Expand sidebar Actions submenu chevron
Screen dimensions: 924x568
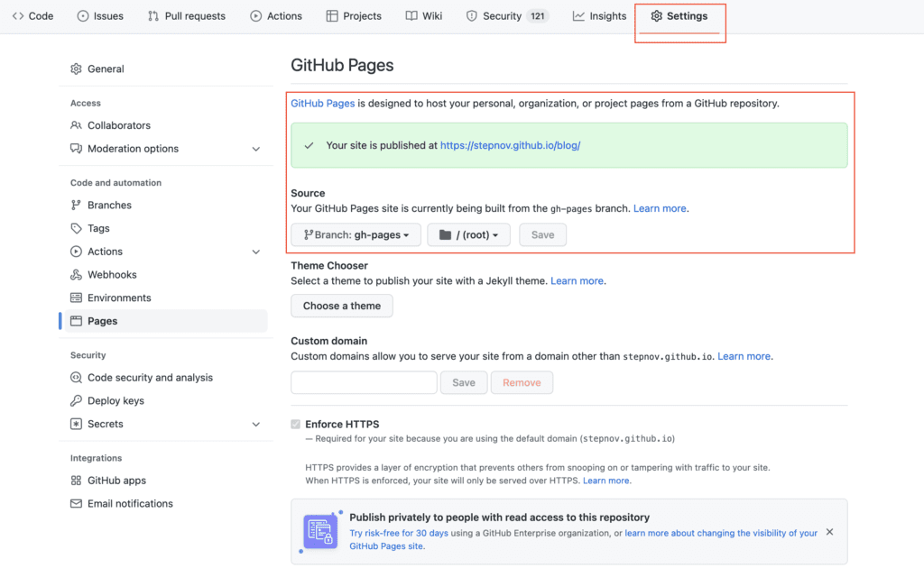tap(255, 252)
